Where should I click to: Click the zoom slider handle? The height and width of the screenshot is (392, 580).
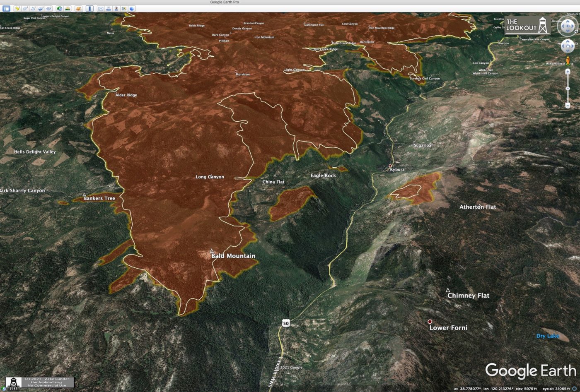click(x=568, y=89)
